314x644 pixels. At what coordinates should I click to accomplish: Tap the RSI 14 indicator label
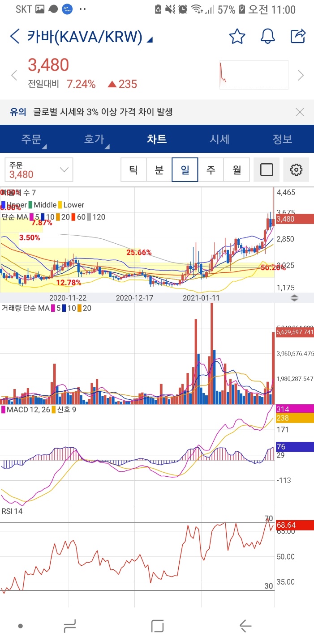coord(12,511)
